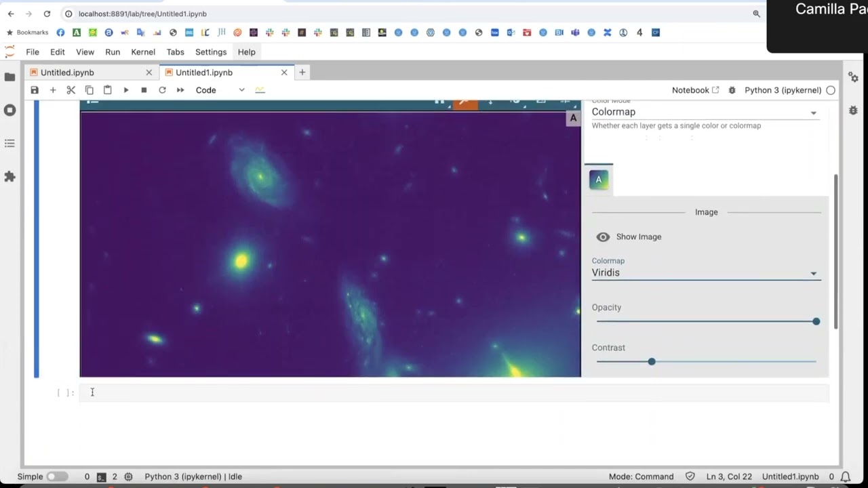Open the notebook in Notebook interface
The width and height of the screenshot is (868, 488).
click(696, 90)
